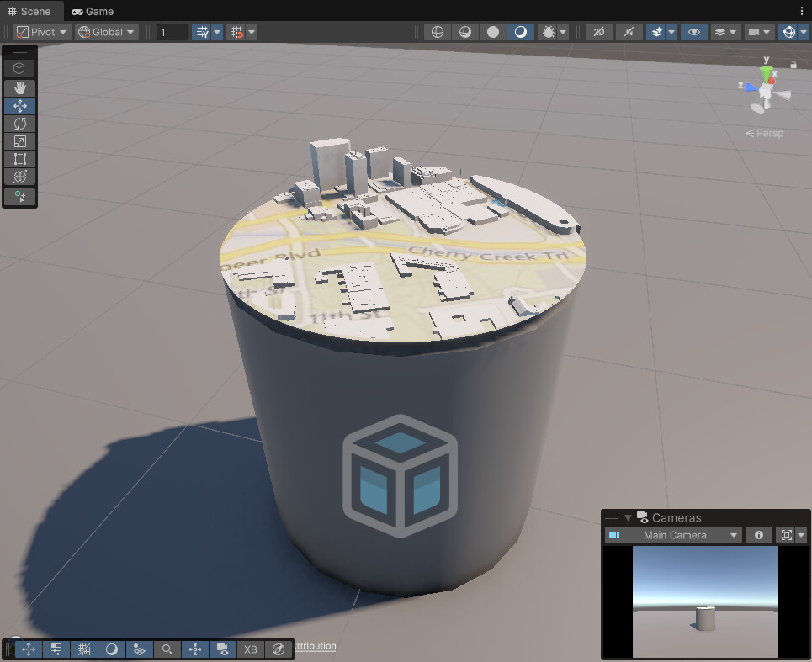This screenshot has height=662, width=812.
Task: Switch to the Scene tab
Action: tap(29, 11)
